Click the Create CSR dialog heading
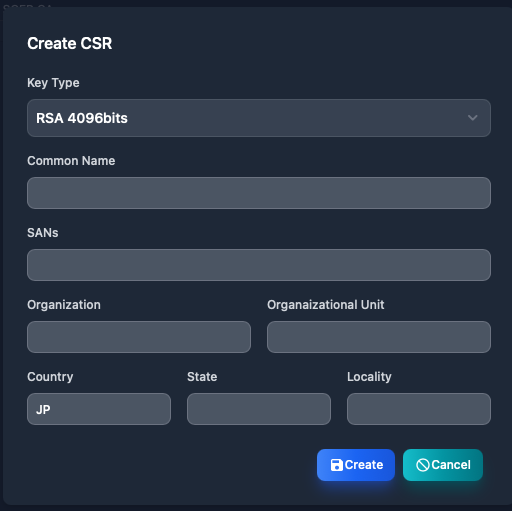 point(70,43)
